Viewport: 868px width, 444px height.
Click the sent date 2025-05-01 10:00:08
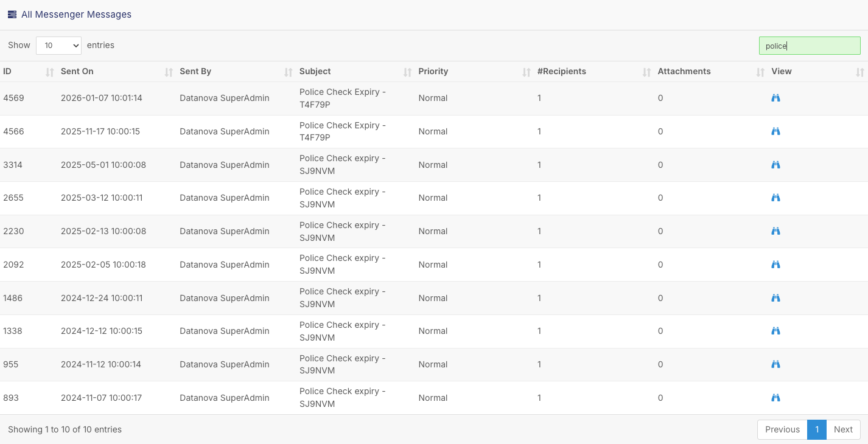point(103,165)
